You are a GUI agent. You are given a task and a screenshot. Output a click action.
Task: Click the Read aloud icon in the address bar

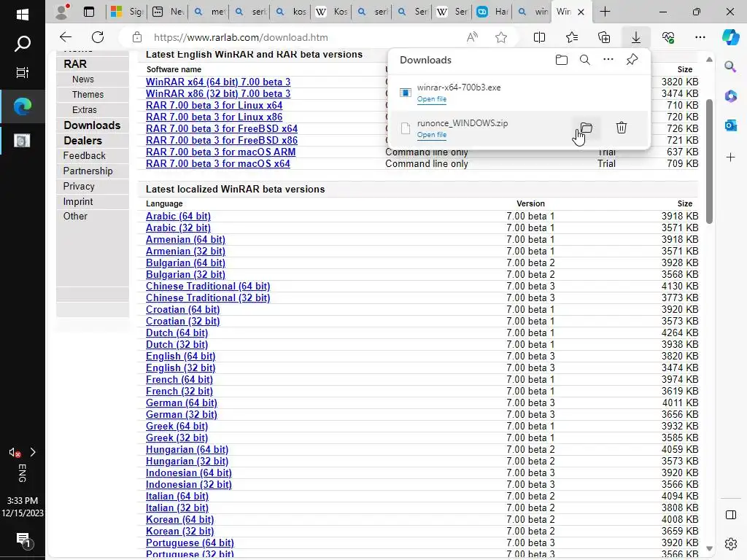tap(472, 37)
